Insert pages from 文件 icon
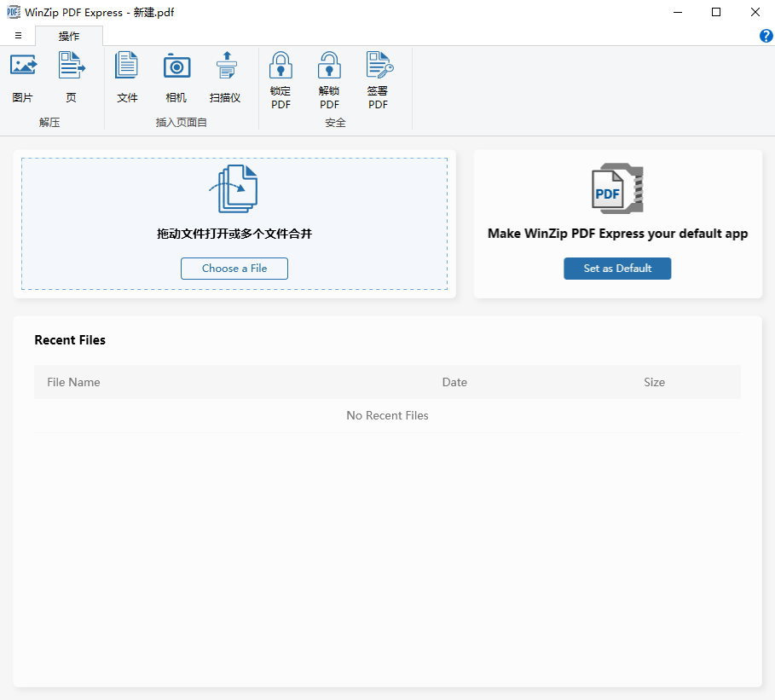This screenshot has height=700, width=775. pyautogui.click(x=127, y=67)
